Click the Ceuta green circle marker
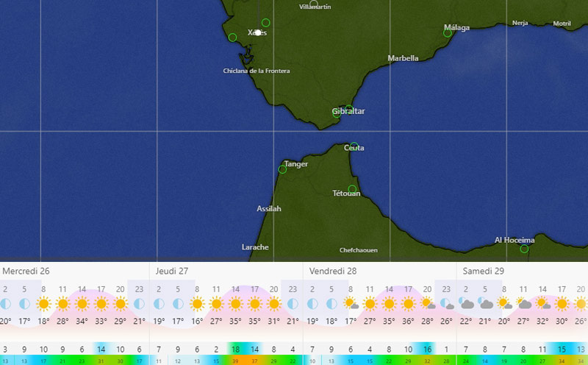 [354, 146]
